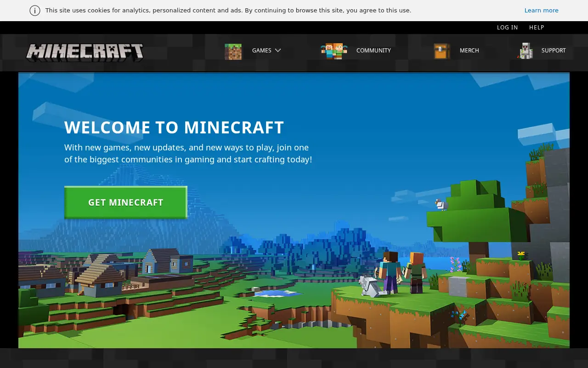Open the Help link

tap(537, 28)
